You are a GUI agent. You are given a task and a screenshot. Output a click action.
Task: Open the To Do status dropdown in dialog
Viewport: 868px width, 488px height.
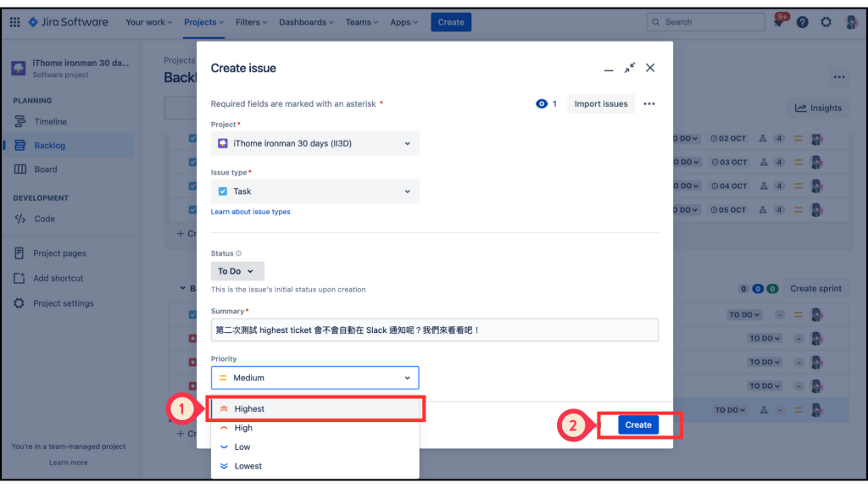pos(237,271)
